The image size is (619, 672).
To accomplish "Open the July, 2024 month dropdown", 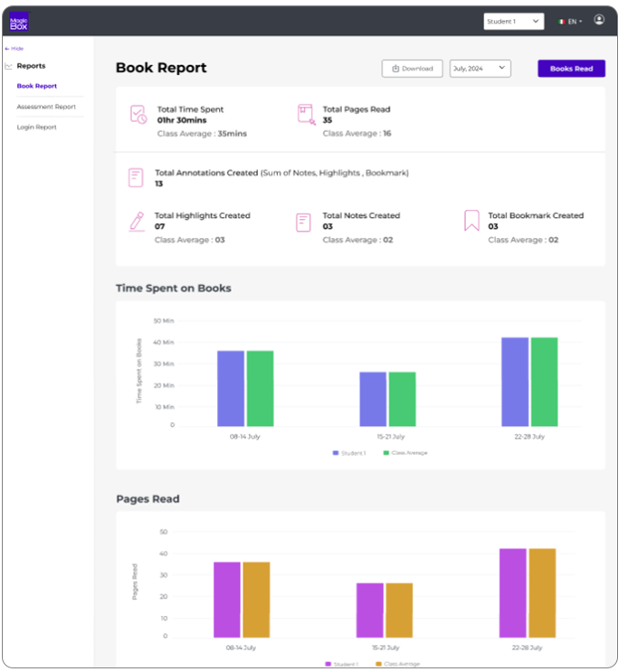I will tap(480, 69).
